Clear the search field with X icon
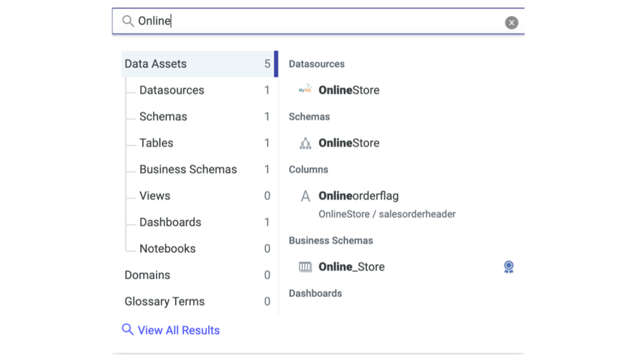 tap(511, 22)
